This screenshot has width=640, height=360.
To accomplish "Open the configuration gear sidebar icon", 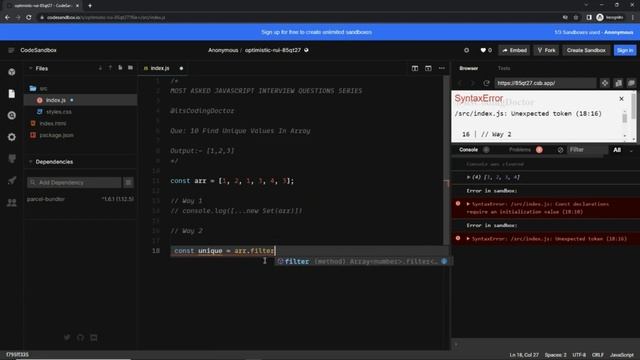I will 12,137.
